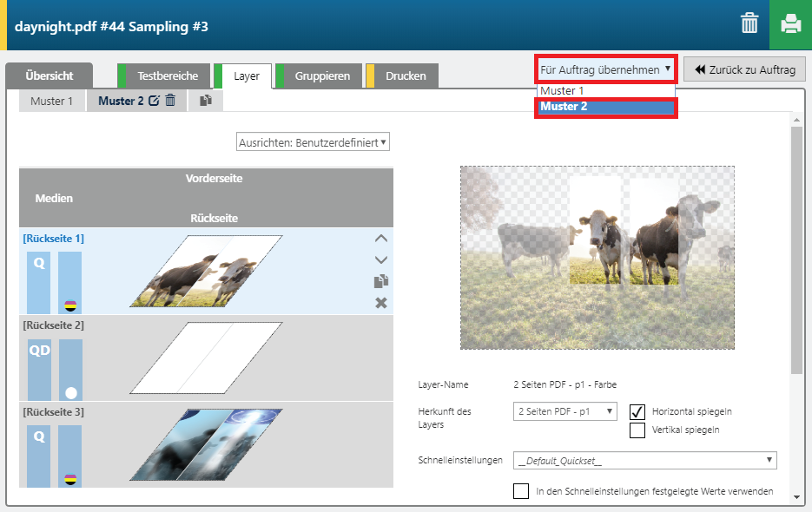Click the edit icon beside Muster 2

[x=154, y=101]
